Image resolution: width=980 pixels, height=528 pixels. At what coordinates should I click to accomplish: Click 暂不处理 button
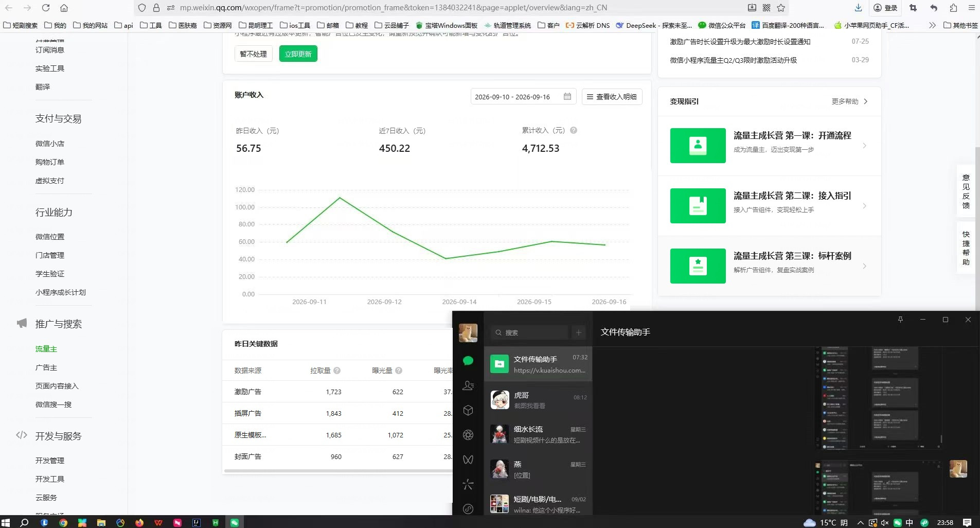click(254, 54)
